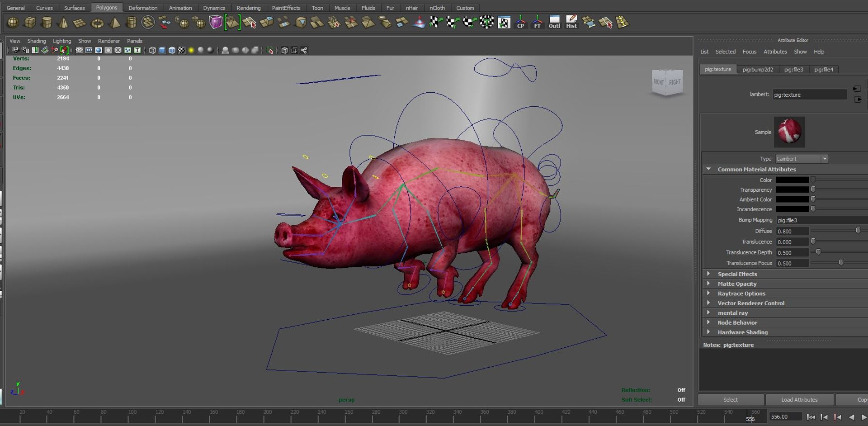This screenshot has width=868, height=426.
Task: Switch to the pig:bump2d2 attribute tab
Action: (758, 69)
